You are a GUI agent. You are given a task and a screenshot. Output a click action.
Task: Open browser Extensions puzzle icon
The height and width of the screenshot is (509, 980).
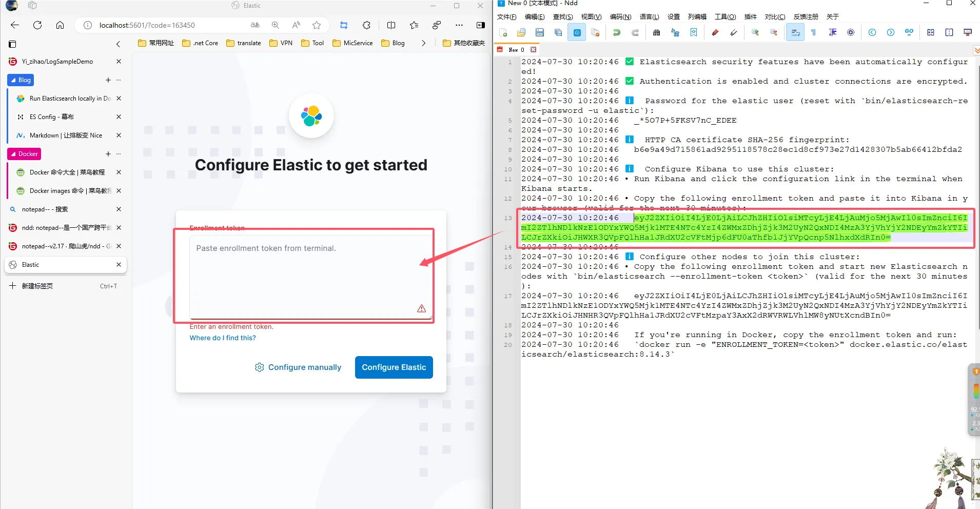click(x=366, y=25)
